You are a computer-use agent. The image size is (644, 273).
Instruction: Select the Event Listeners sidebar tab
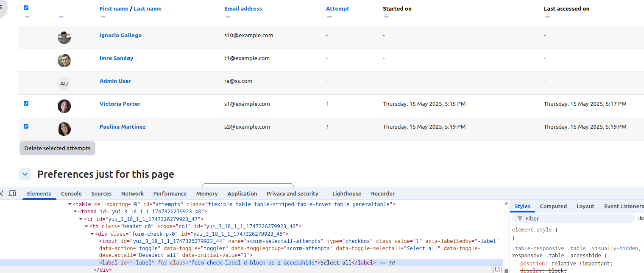coord(624,206)
